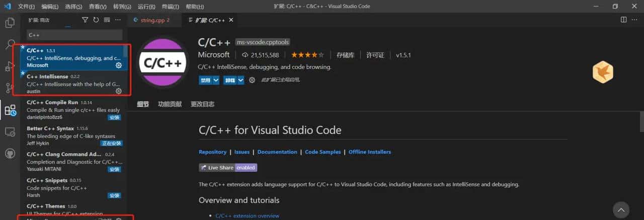The image size is (644, 220).
Task: Click 正在安装 badge on Better C++ Syntax
Action: coord(111,143)
